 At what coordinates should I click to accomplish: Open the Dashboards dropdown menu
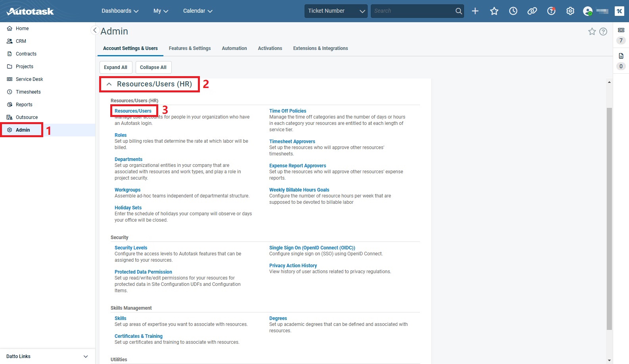pyautogui.click(x=120, y=11)
